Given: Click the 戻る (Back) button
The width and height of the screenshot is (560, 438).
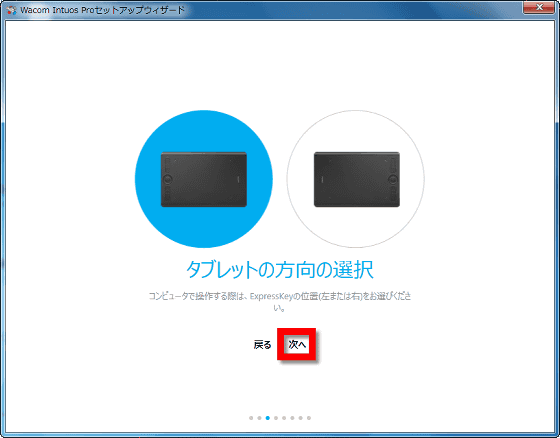Looking at the screenshot, I should (x=262, y=345).
